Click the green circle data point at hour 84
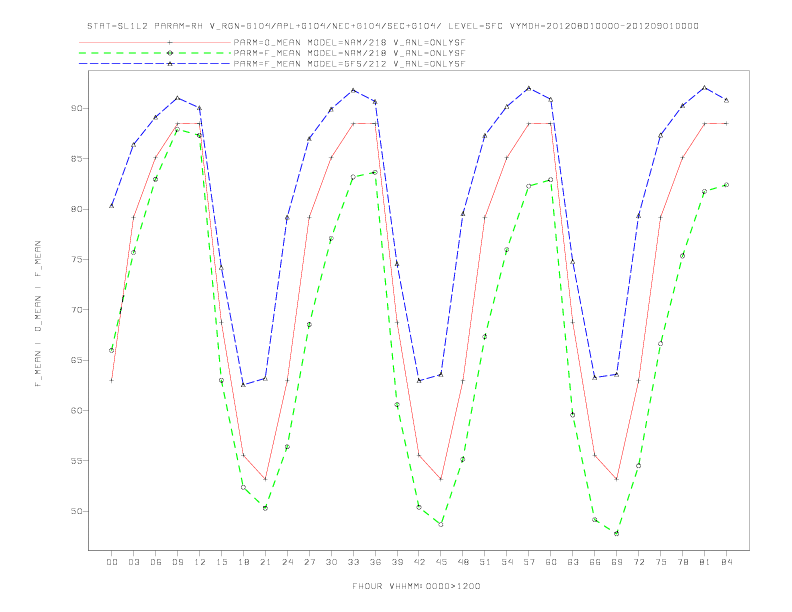The image size is (792, 612). click(x=726, y=185)
